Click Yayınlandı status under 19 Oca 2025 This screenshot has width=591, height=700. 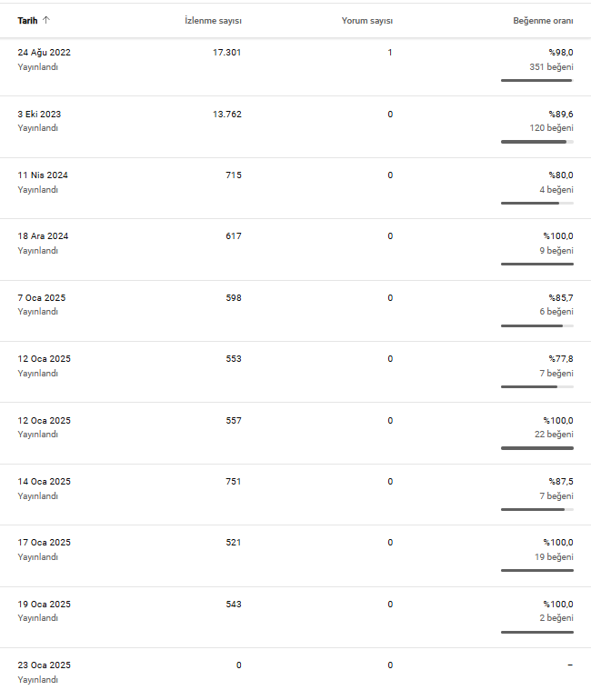pyautogui.click(x=38, y=618)
